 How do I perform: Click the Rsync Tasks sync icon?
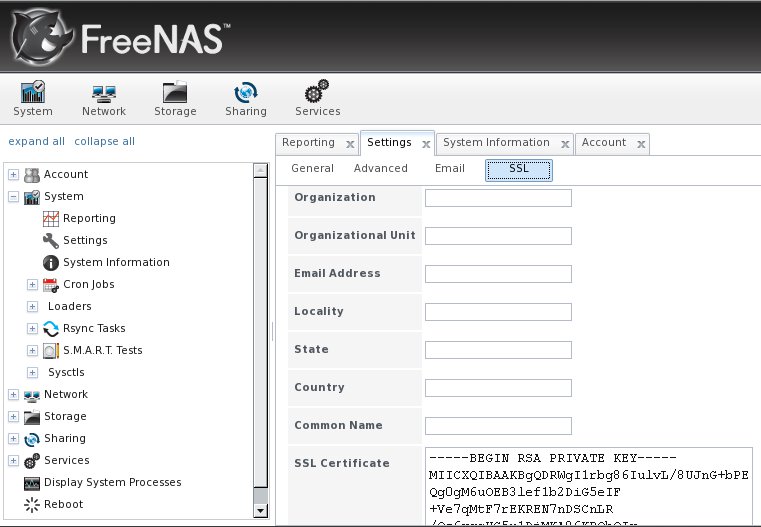[51, 329]
